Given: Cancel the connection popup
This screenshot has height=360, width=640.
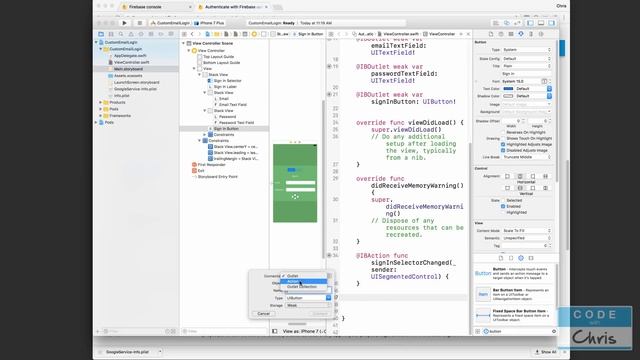Looking at the screenshot, I should click(x=264, y=313).
